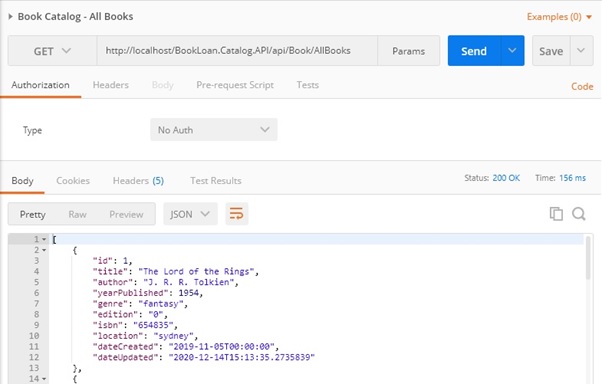
Task: Open the Test Results tab
Action: point(216,180)
